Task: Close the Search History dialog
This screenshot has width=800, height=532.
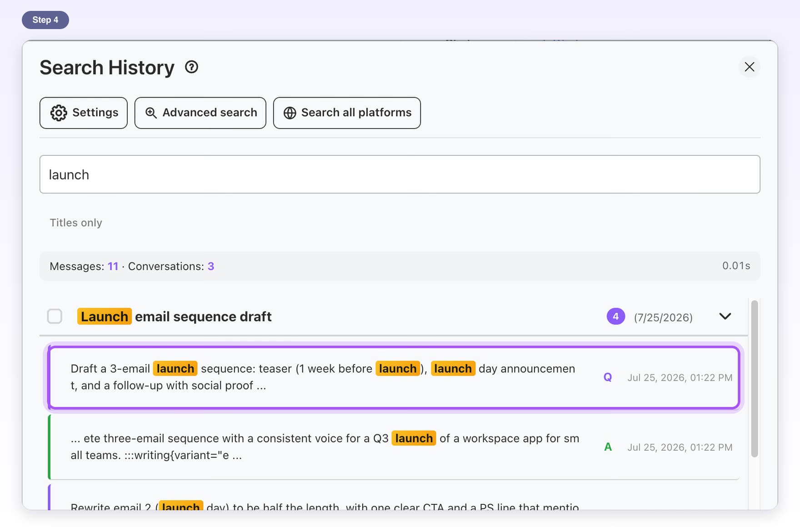Action: 749,67
